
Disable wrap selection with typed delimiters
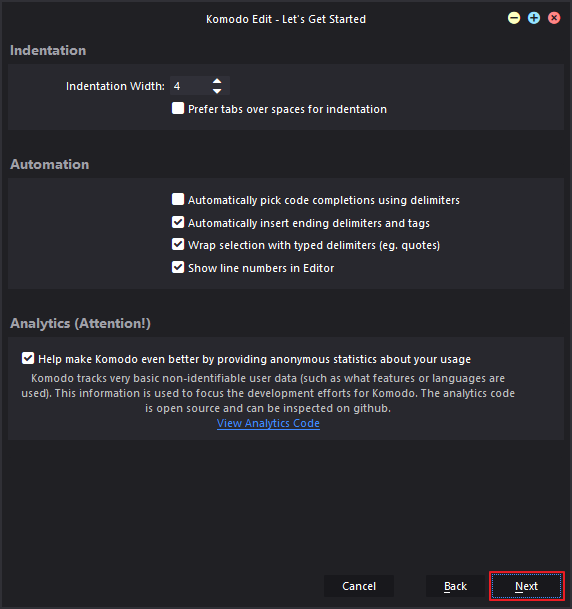coord(178,244)
